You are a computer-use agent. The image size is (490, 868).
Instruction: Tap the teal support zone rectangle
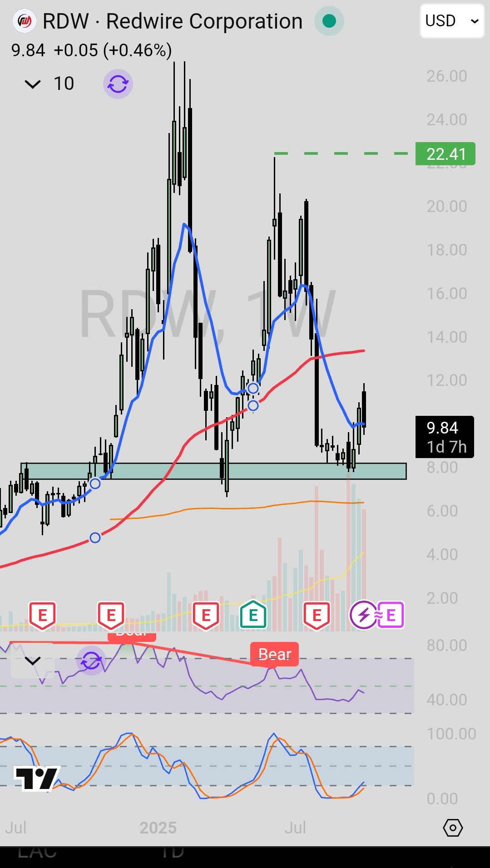[x=213, y=471]
